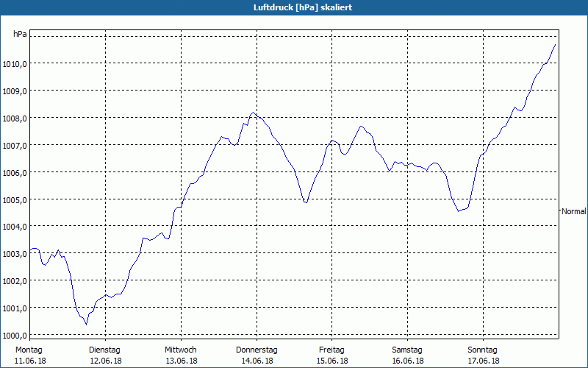Click the date 16.06.18
588x368 pixels.
point(408,361)
